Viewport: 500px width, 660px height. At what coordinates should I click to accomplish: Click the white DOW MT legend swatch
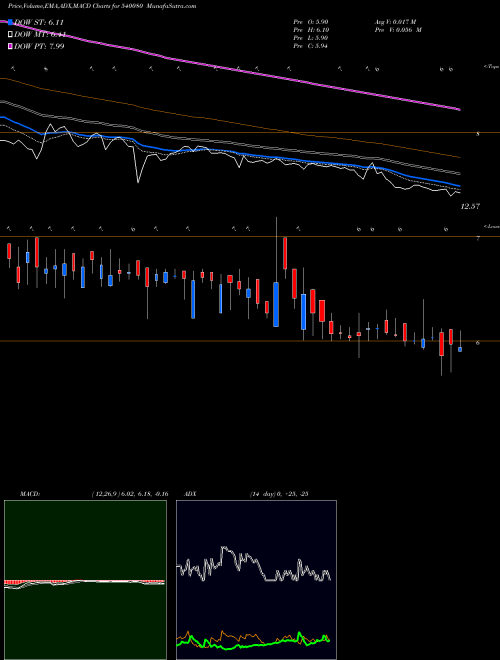click(x=10, y=35)
